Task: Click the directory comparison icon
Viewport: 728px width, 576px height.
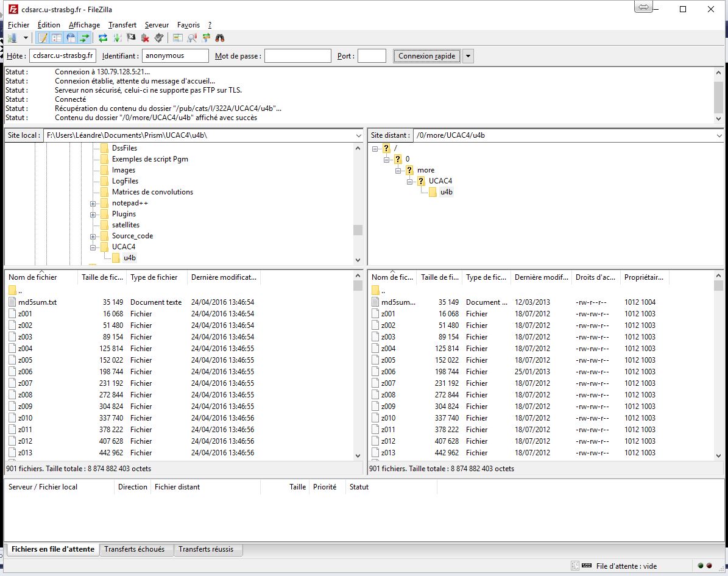Action: tap(178, 38)
